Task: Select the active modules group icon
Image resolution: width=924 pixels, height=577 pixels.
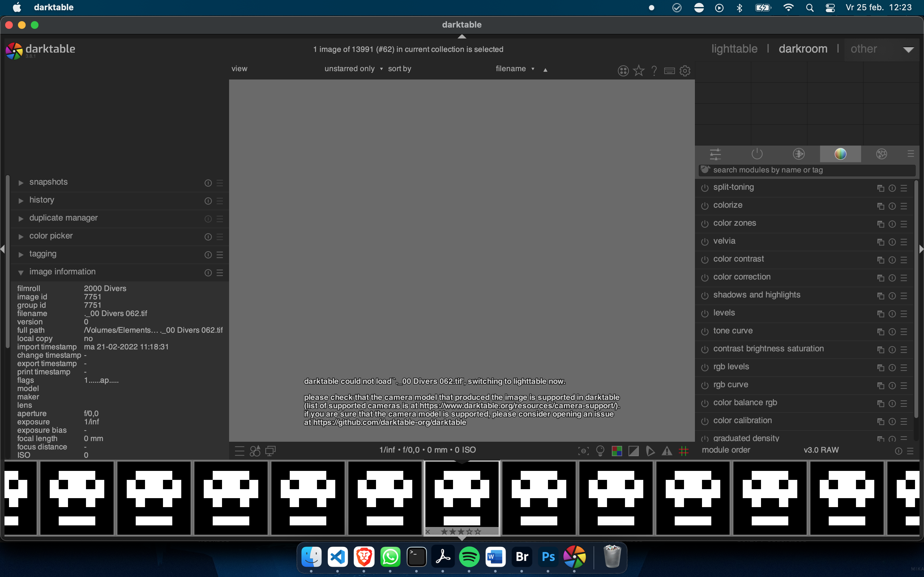Action: click(757, 154)
